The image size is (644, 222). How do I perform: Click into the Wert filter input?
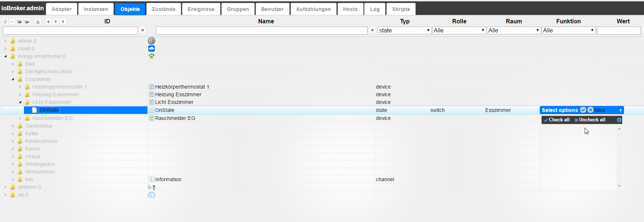[619, 31]
